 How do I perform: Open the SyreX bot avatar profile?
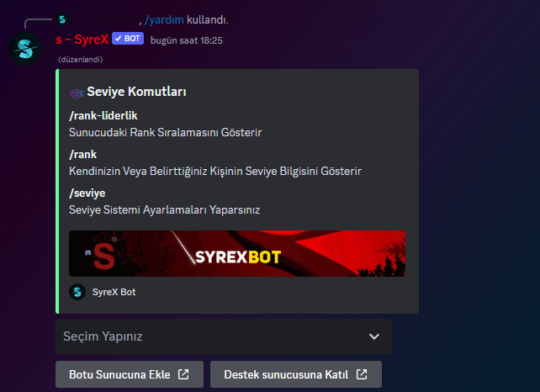tap(25, 49)
